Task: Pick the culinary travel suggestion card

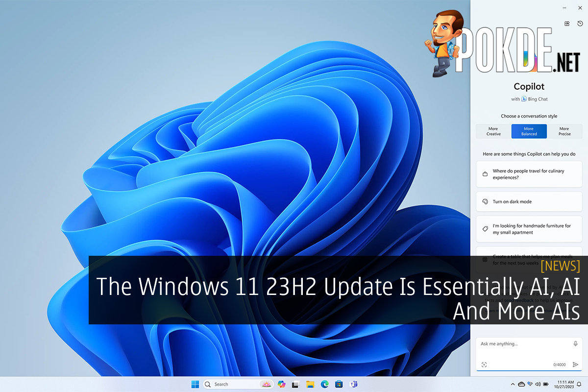Action: 529,174
